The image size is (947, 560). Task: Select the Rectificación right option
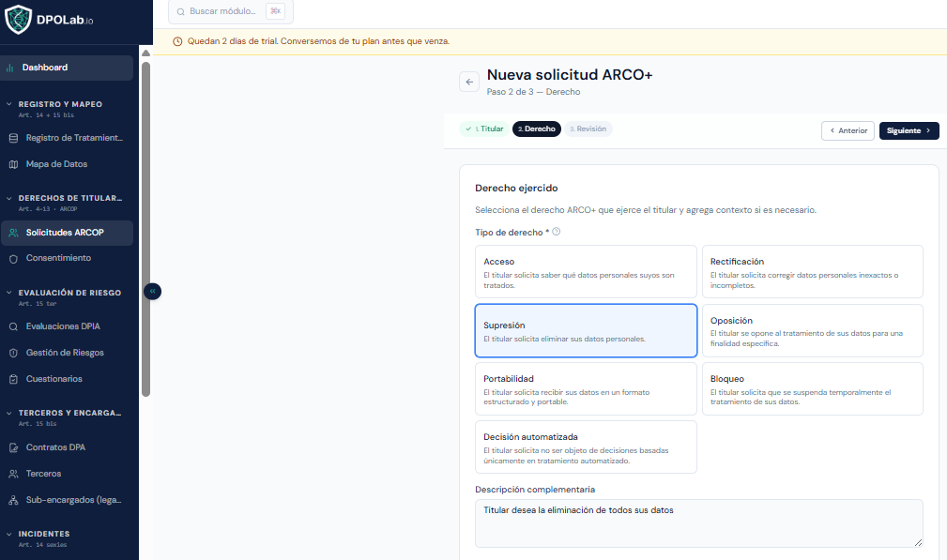tap(813, 271)
